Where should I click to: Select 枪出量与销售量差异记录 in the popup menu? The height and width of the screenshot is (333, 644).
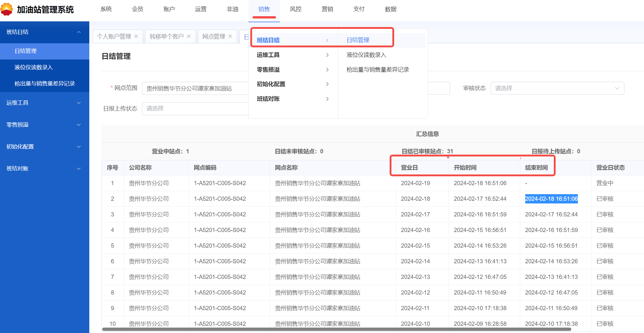(378, 70)
